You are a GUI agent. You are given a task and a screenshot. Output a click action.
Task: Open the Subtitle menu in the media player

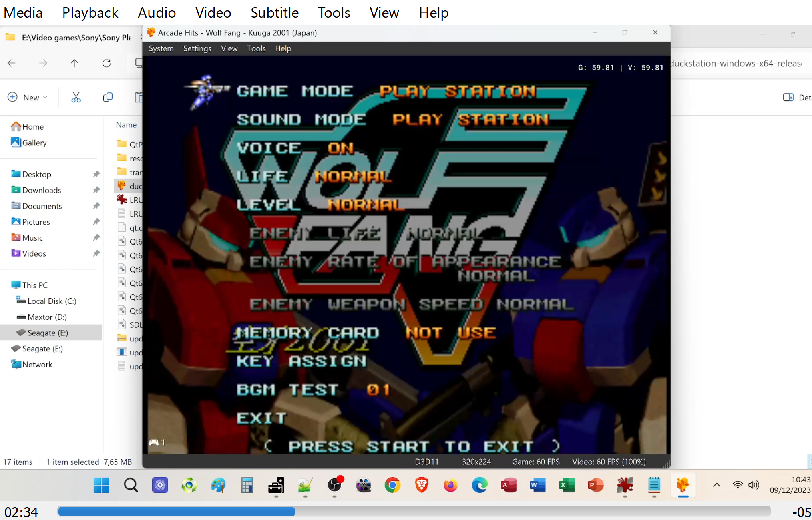point(274,12)
